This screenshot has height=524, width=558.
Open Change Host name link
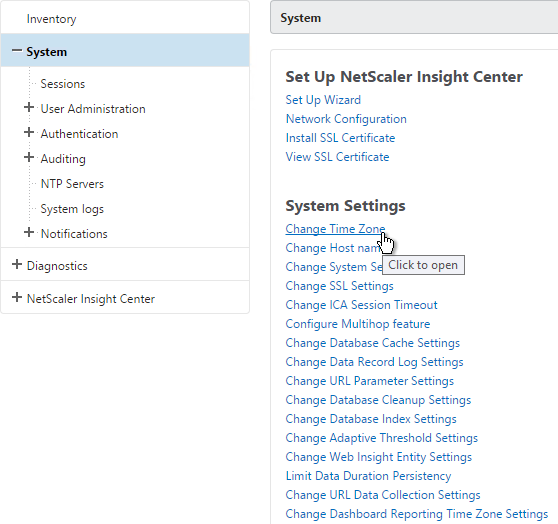[333, 248]
